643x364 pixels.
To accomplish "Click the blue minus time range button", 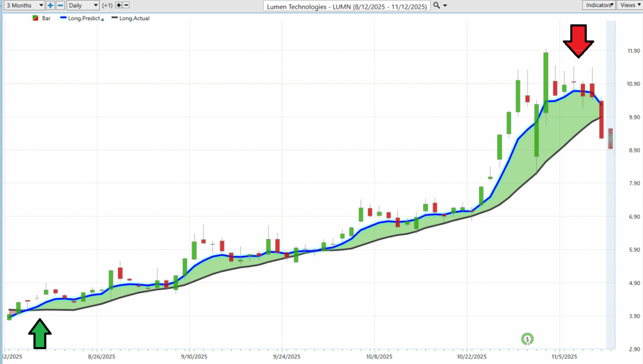I will [x=60, y=5].
